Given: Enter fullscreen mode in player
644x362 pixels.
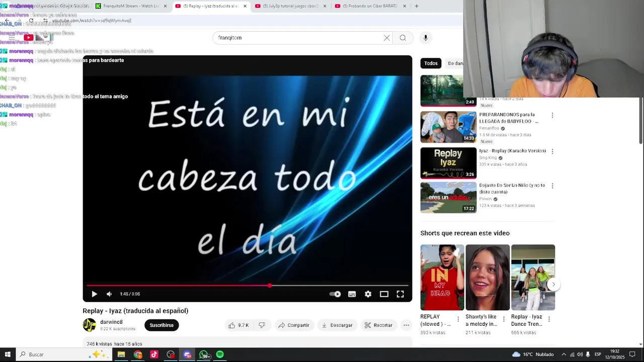Looking at the screenshot, I should [x=400, y=294].
